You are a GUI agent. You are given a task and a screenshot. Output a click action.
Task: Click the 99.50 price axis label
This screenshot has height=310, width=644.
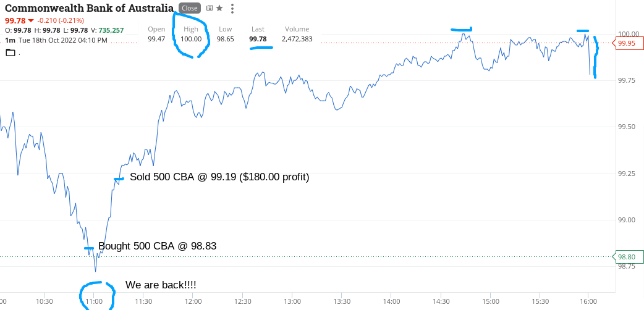629,127
